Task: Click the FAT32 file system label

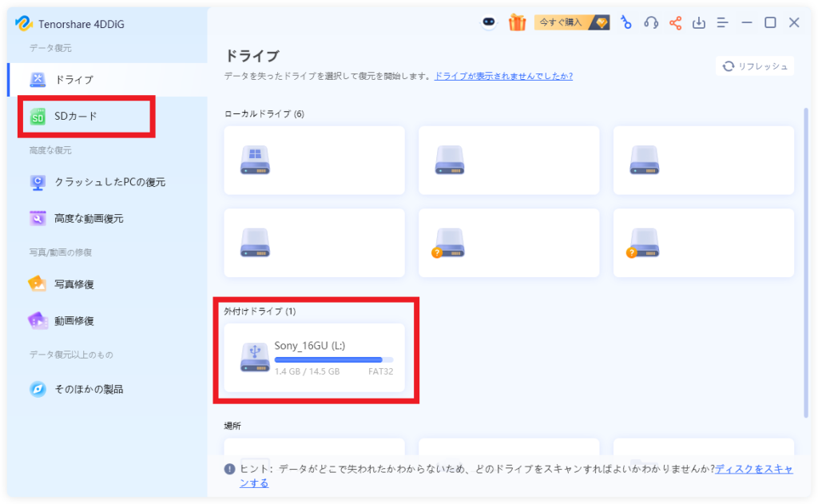Action: (381, 371)
